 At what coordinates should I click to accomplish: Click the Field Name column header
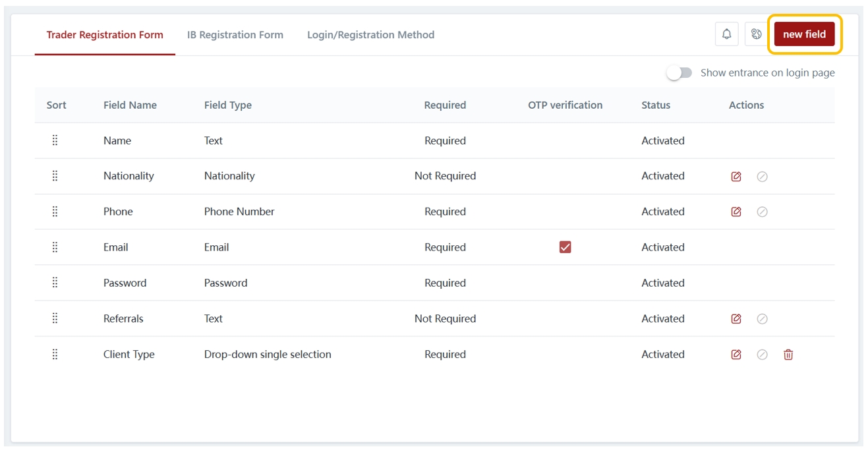click(130, 105)
